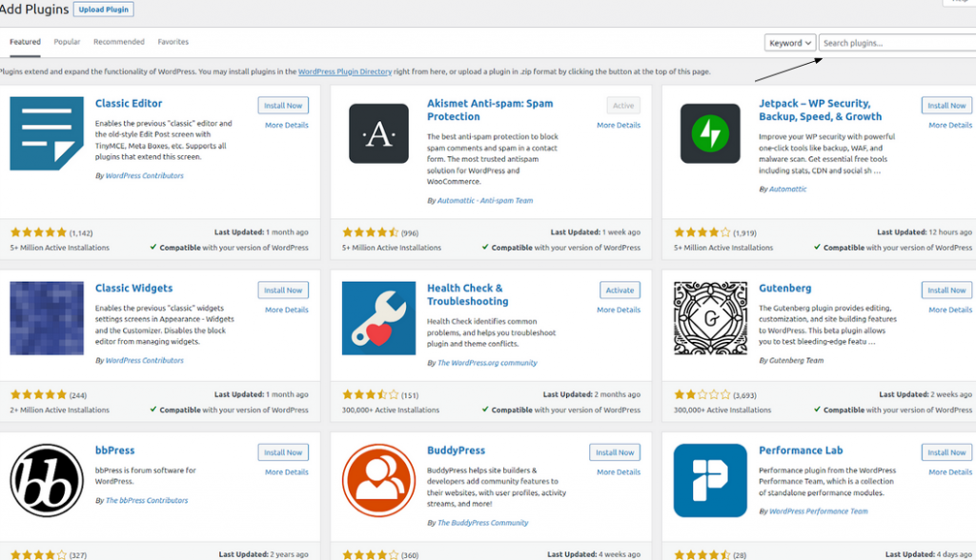Install the Classic Widgets plugin
The height and width of the screenshot is (560, 976).
(x=283, y=290)
